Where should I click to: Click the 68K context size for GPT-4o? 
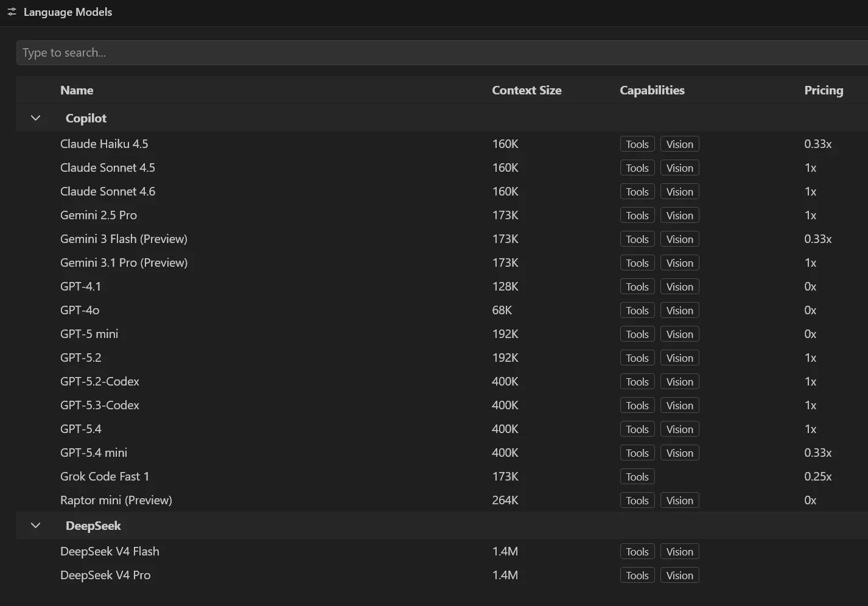(x=502, y=310)
